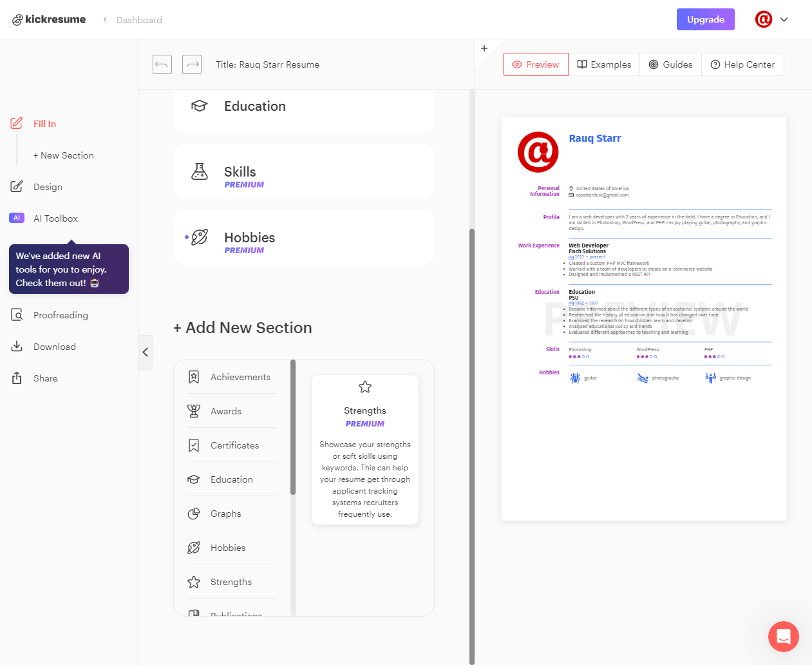Click the Fill In pencil icon
This screenshot has width=812, height=665.
pos(17,123)
